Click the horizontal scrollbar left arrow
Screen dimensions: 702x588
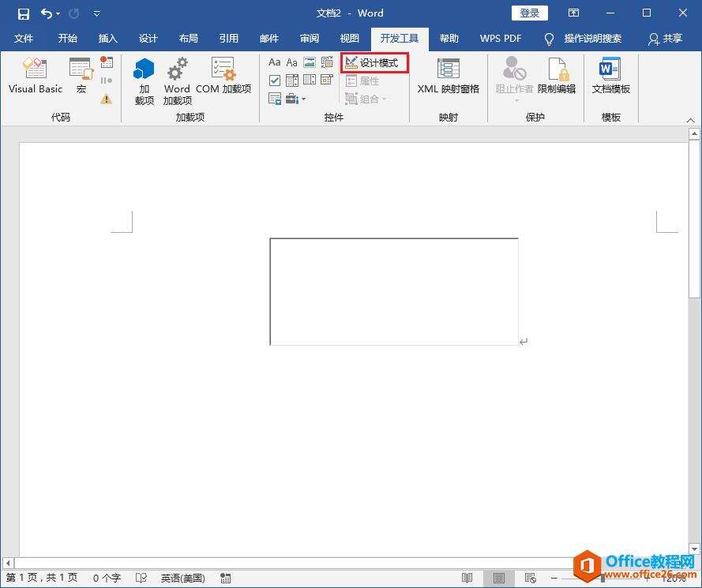[8, 563]
